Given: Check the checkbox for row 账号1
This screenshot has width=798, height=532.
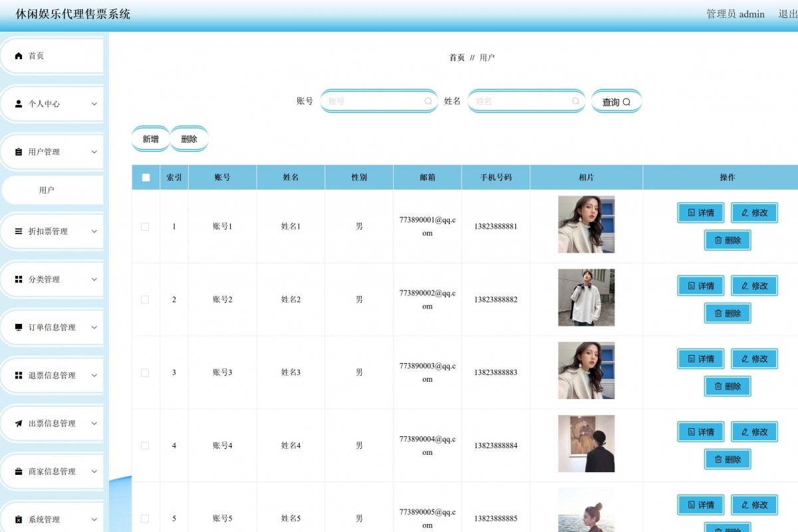Looking at the screenshot, I should (145, 227).
